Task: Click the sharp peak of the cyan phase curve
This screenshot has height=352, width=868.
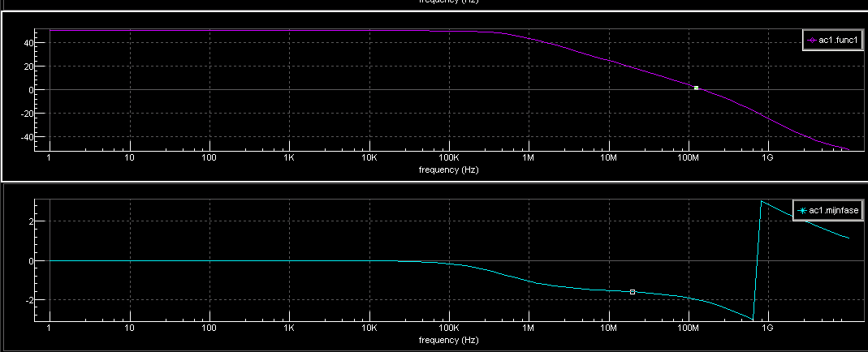Action: point(761,201)
